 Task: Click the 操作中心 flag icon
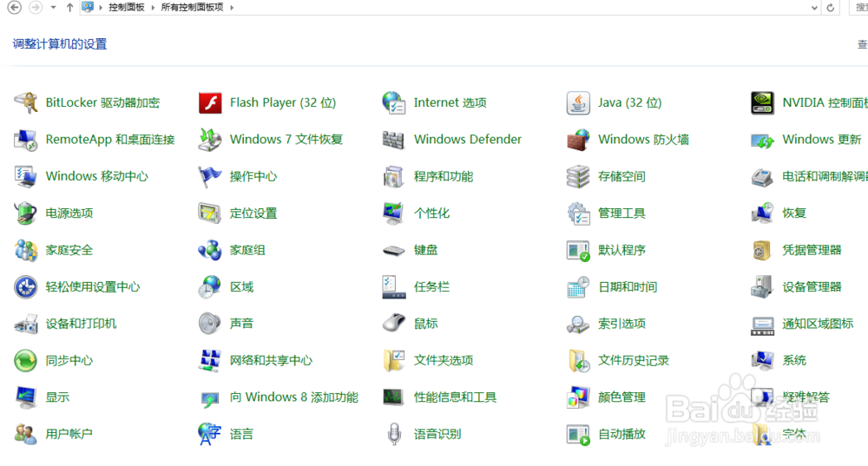point(210,176)
